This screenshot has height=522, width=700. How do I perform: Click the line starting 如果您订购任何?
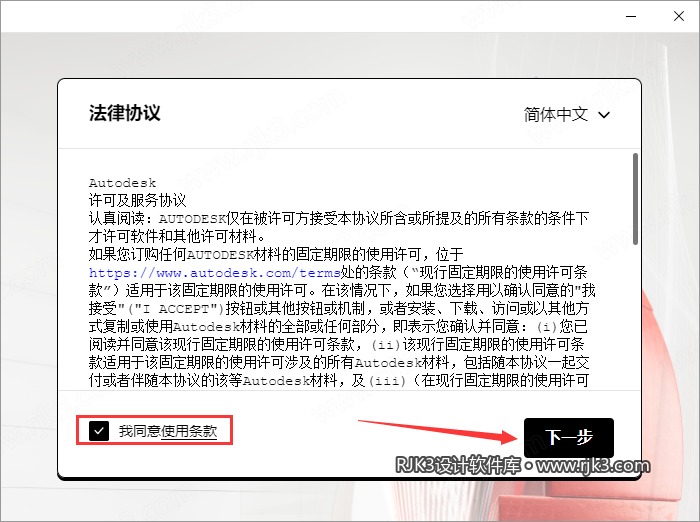[276, 255]
